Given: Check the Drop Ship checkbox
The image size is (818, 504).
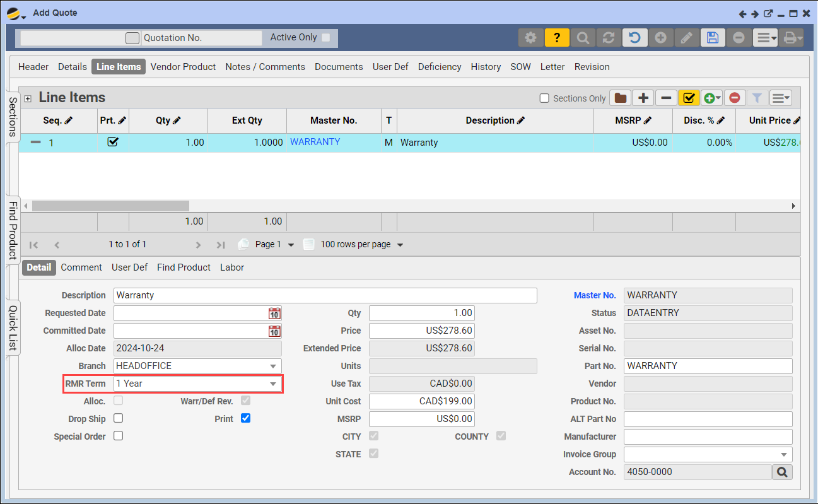Looking at the screenshot, I should pyautogui.click(x=118, y=418).
